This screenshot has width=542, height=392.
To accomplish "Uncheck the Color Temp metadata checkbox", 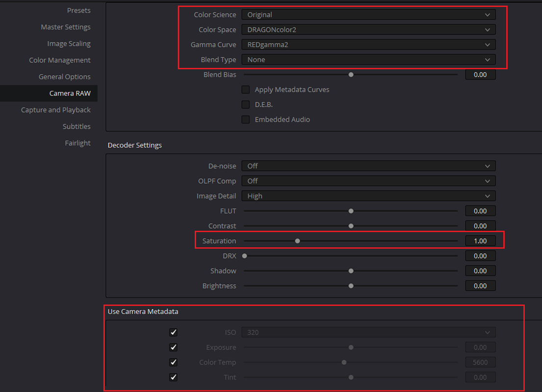I will (x=174, y=362).
